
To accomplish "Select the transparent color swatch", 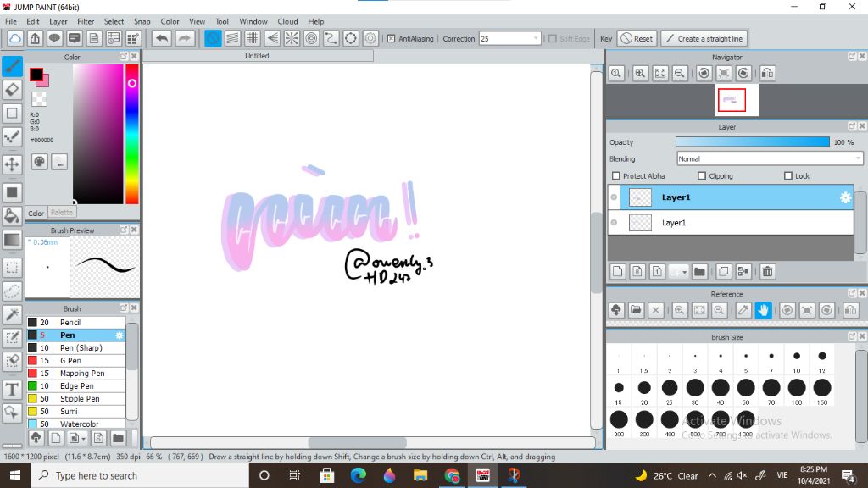I will (39, 99).
